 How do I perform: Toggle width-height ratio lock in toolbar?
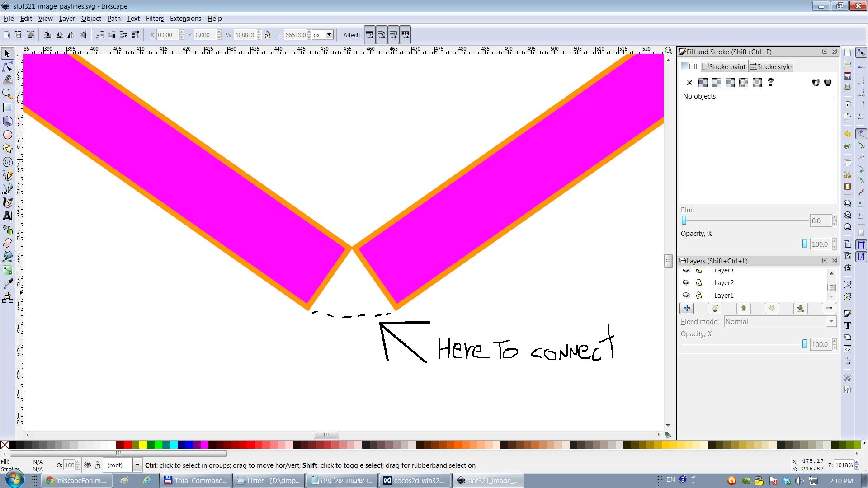pos(268,35)
